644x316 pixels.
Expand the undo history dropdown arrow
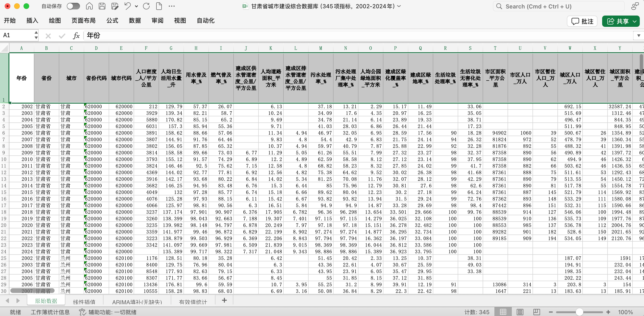click(136, 6)
